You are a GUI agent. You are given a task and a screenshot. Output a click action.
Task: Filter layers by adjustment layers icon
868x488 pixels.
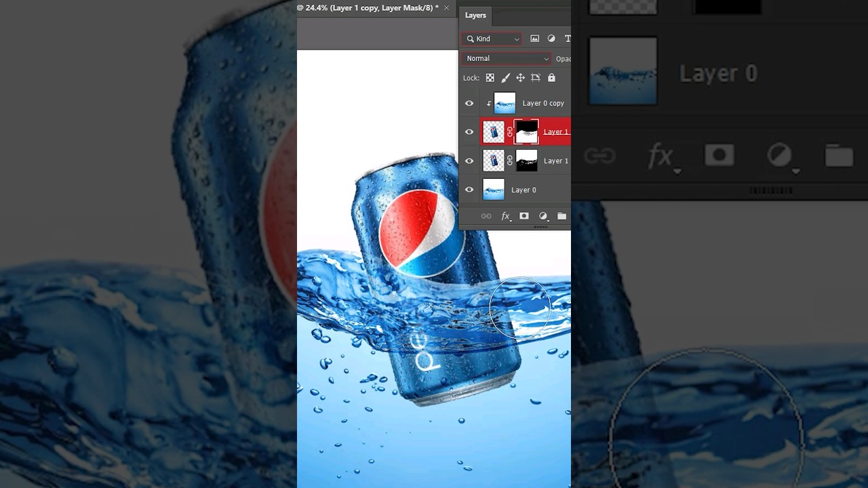tap(551, 39)
